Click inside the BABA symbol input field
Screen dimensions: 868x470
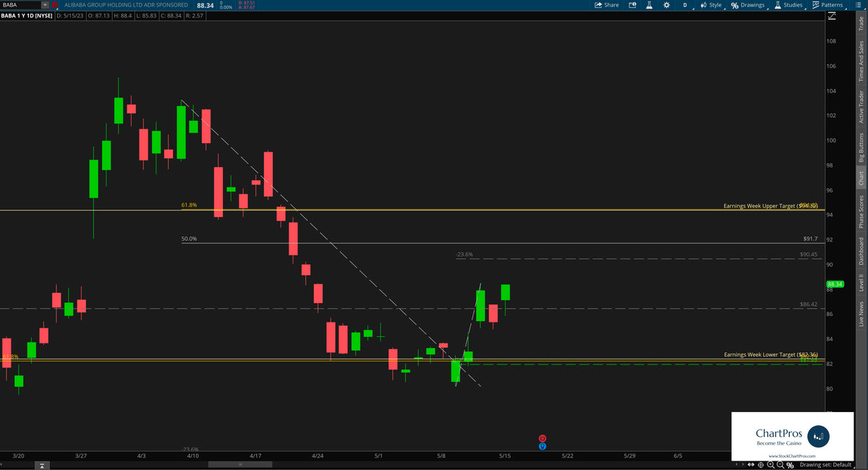click(18, 4)
